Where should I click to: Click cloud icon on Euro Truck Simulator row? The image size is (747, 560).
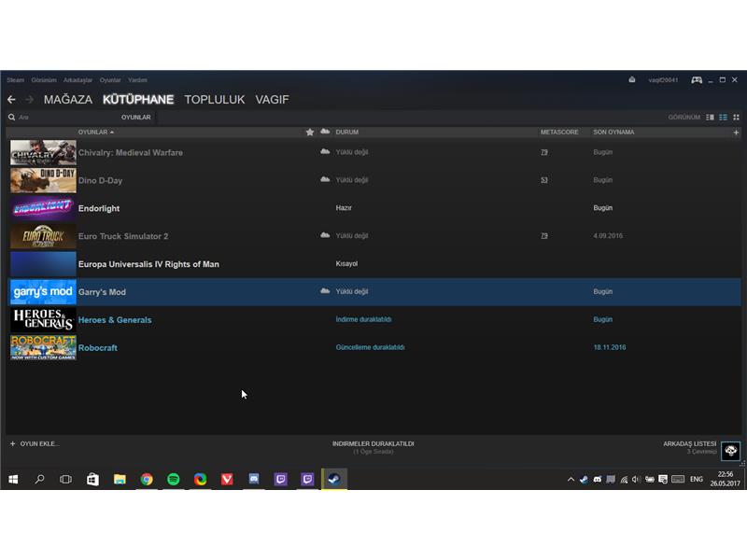(x=325, y=235)
